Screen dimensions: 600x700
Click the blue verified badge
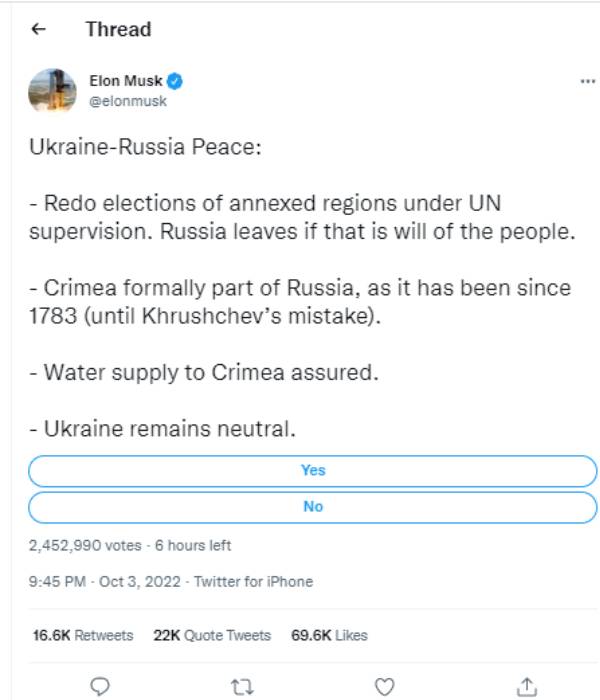(x=174, y=81)
